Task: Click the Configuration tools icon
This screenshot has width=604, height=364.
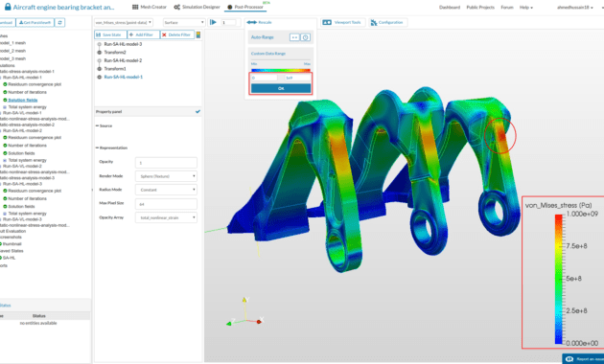Action: pos(374,23)
